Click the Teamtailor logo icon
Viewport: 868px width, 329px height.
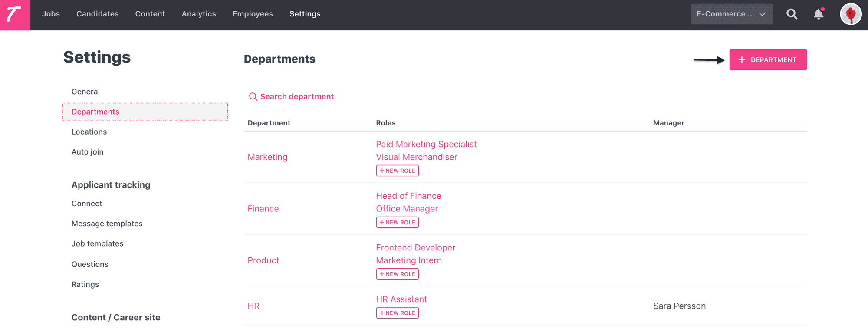click(x=15, y=15)
